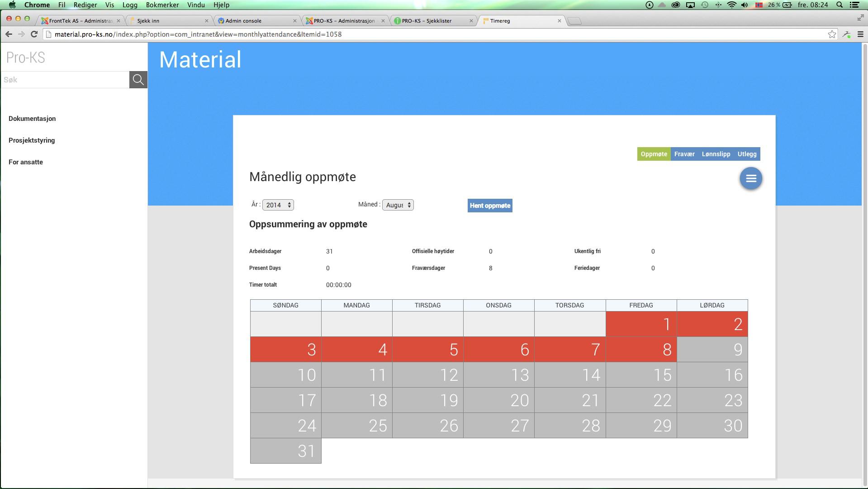Image resolution: width=868 pixels, height=489 pixels.
Task: Go back using the browser arrow
Action: click(9, 34)
